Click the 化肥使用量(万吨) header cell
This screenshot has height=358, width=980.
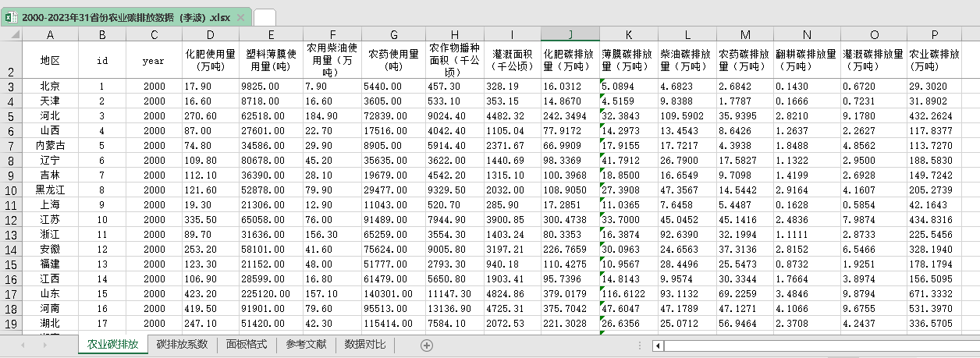click(x=210, y=60)
